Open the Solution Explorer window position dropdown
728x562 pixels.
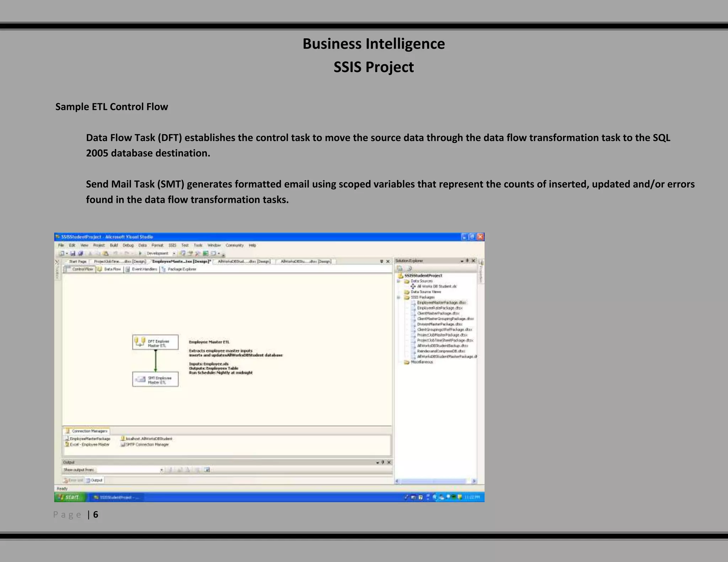point(462,261)
